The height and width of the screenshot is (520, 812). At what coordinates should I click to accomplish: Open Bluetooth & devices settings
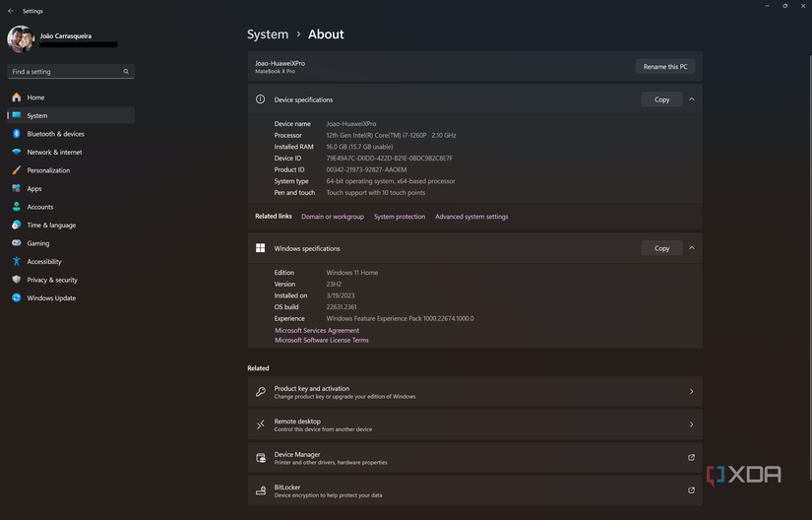pos(71,134)
